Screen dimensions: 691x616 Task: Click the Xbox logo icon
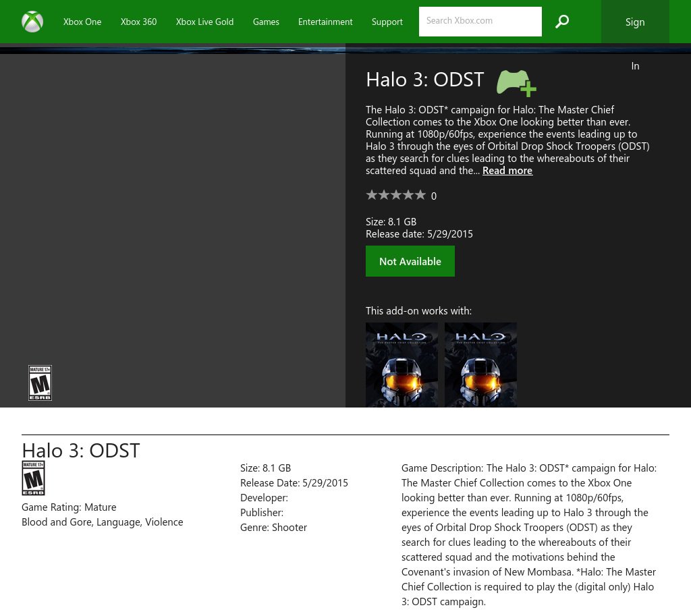click(32, 22)
